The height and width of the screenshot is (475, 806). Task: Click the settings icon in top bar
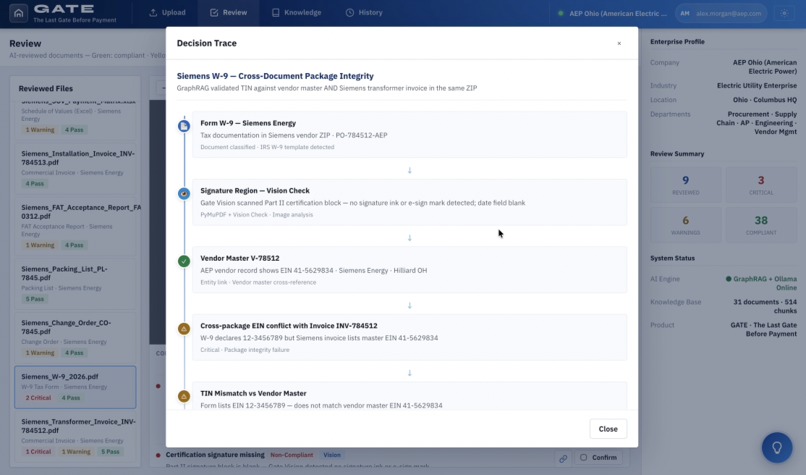pyautogui.click(x=784, y=13)
